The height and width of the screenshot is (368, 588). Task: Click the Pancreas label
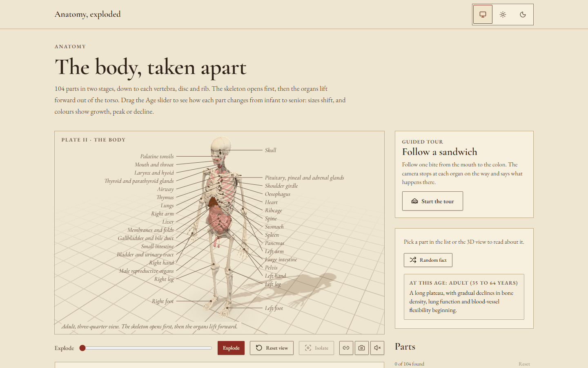[x=274, y=243]
